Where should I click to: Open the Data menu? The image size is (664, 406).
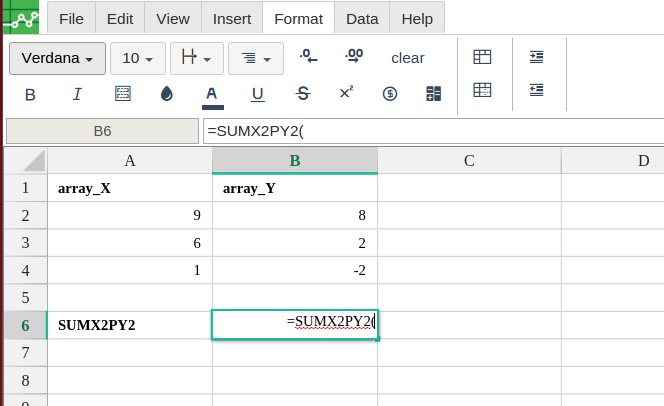click(362, 19)
